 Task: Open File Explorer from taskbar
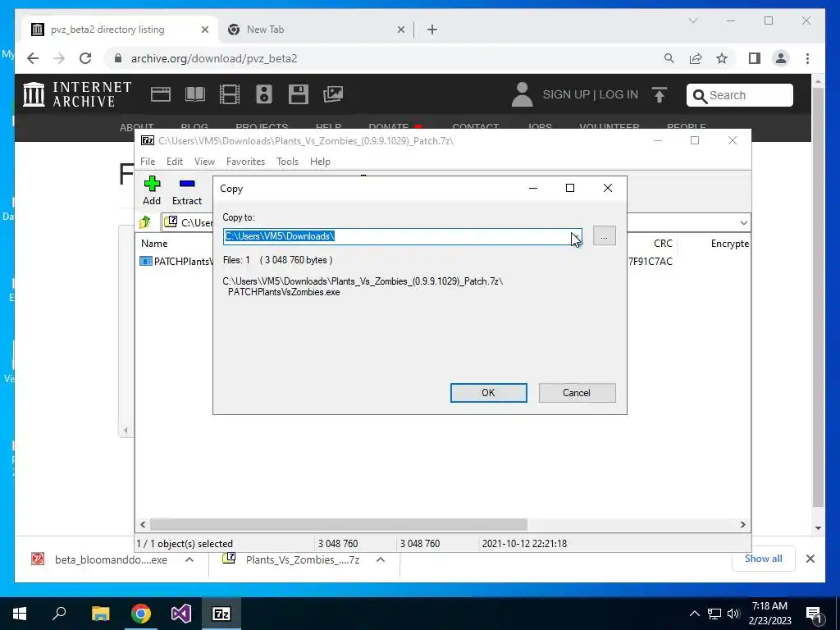point(100,614)
